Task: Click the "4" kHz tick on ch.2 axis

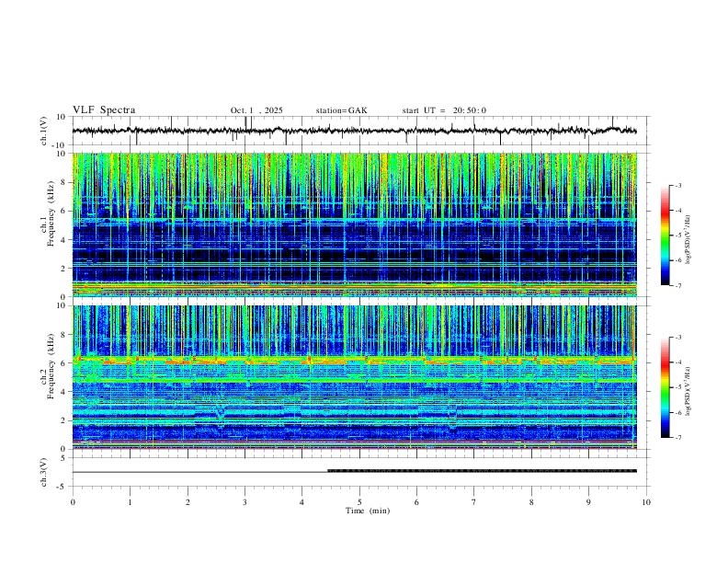Action: (63, 392)
